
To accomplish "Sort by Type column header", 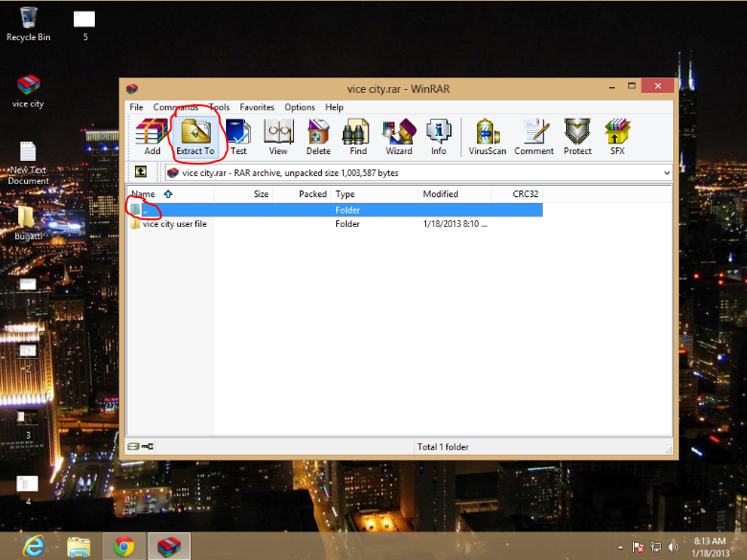I will pyautogui.click(x=374, y=193).
